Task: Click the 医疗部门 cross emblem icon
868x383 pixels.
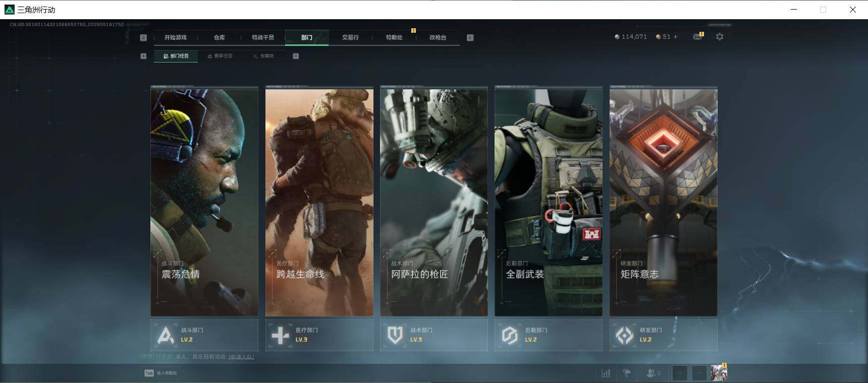Action: point(281,335)
